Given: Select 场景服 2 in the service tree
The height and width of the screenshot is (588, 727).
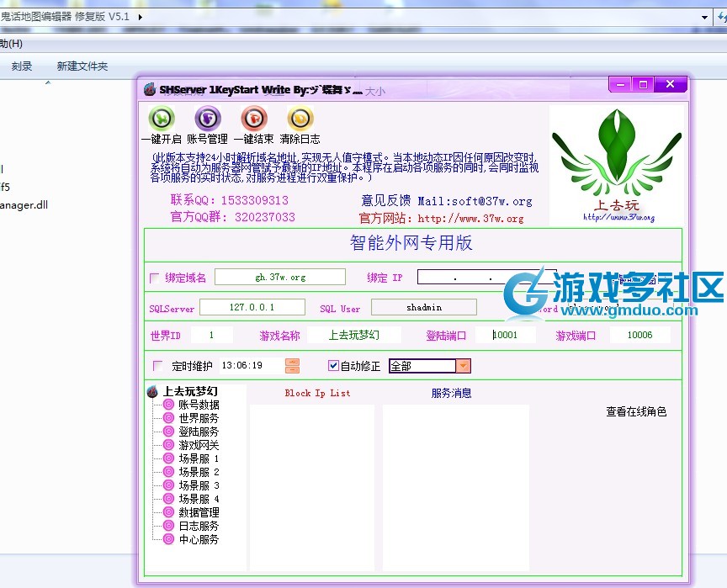Looking at the screenshot, I should click(199, 472).
